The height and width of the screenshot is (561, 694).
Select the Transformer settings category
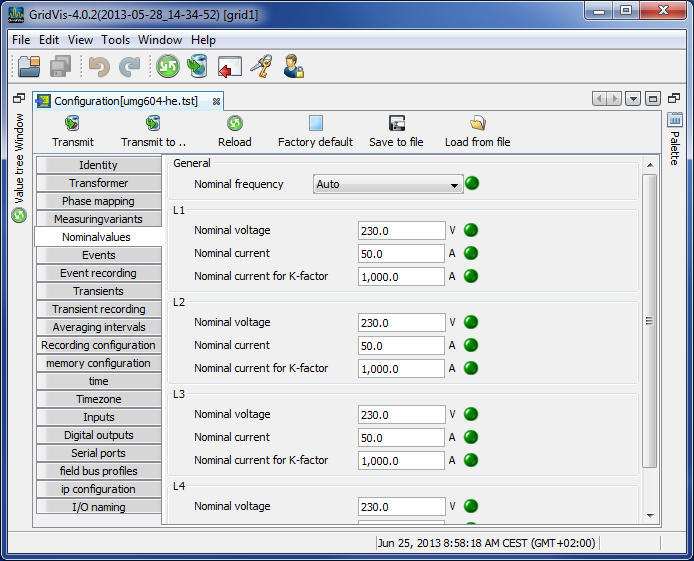98,183
